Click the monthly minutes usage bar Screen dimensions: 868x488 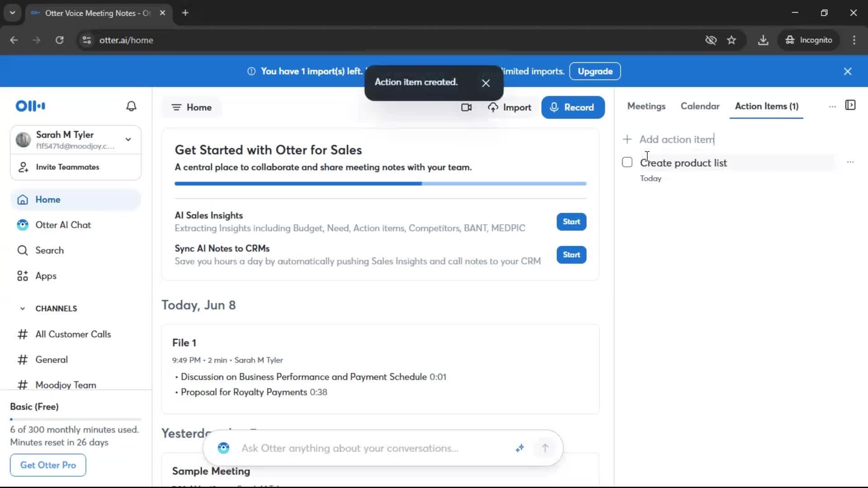pos(75,419)
